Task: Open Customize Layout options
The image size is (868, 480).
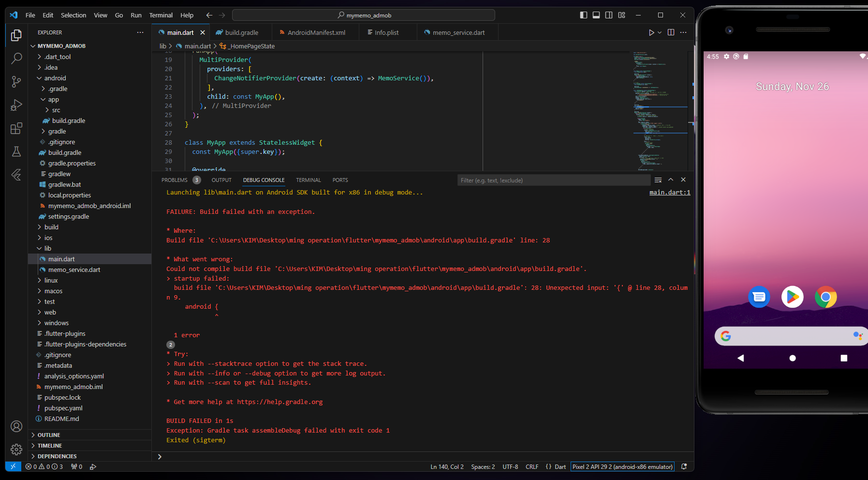Action: [622, 15]
